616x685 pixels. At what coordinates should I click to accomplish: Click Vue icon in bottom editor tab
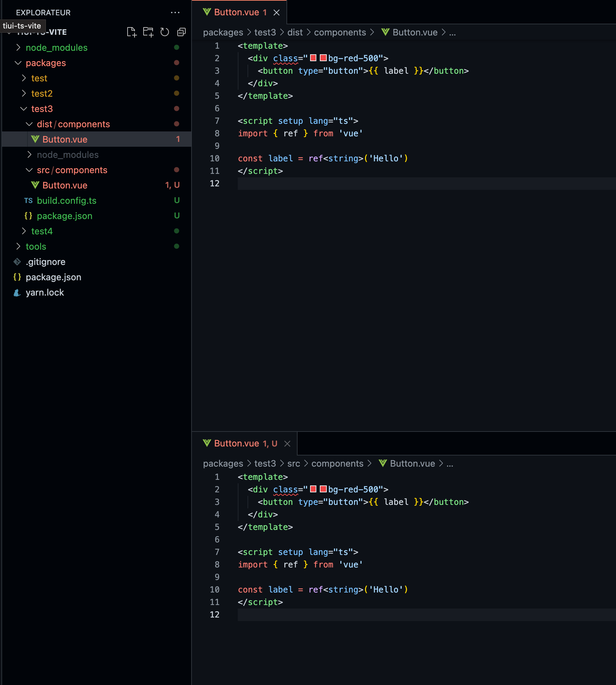coord(207,443)
